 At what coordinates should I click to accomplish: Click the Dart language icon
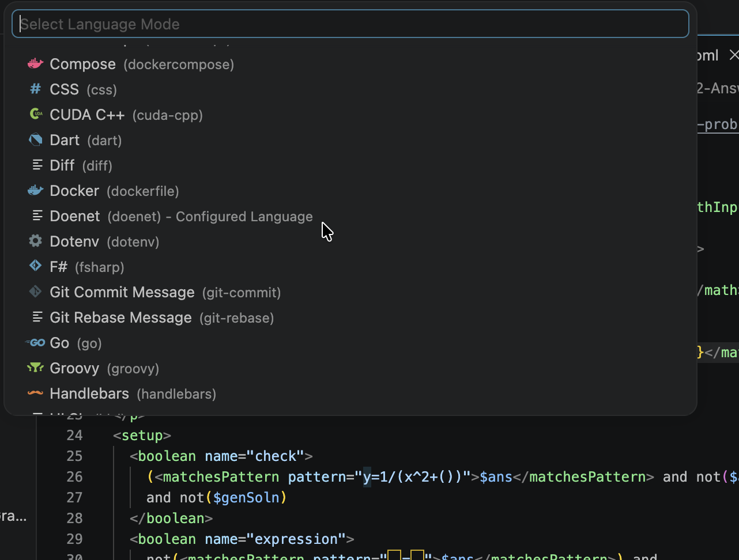(36, 140)
